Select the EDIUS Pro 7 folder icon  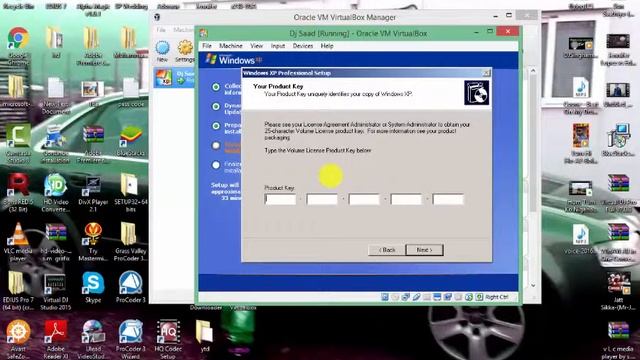click(18, 291)
